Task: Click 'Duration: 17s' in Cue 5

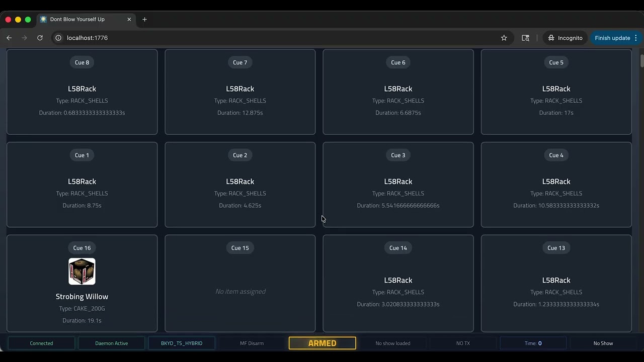Action: (556, 113)
